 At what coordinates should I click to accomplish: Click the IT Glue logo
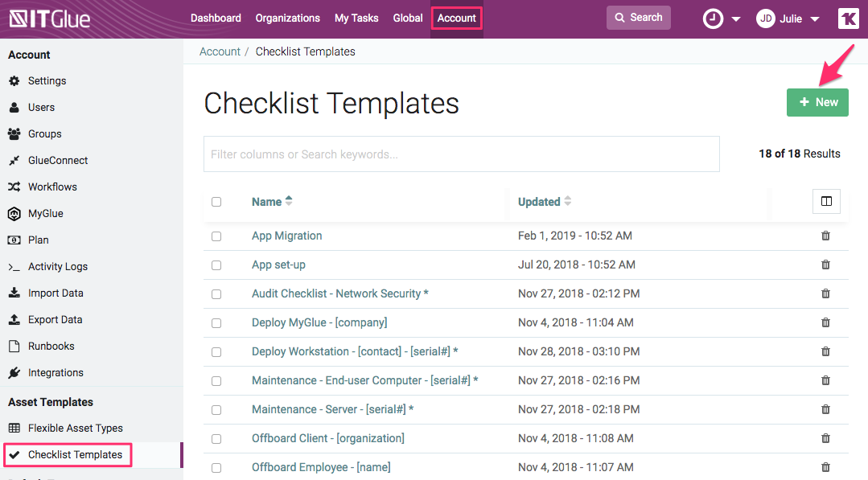pos(50,18)
